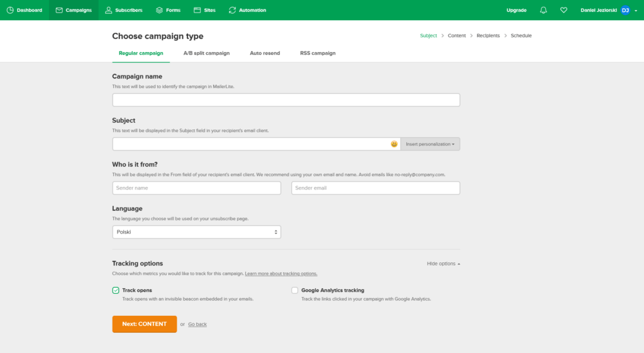
Task: Collapse tracking with Hide options
Action: 443,264
